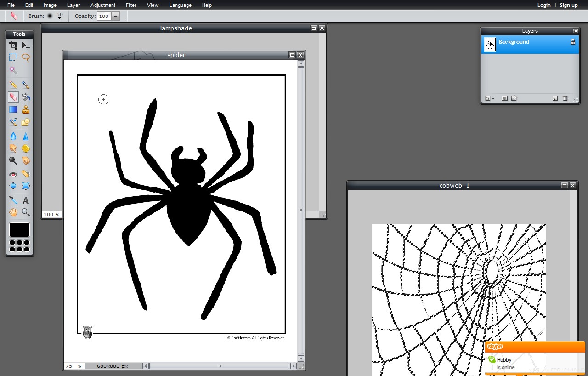
Task: Click the Opacity value field
Action: click(x=104, y=16)
